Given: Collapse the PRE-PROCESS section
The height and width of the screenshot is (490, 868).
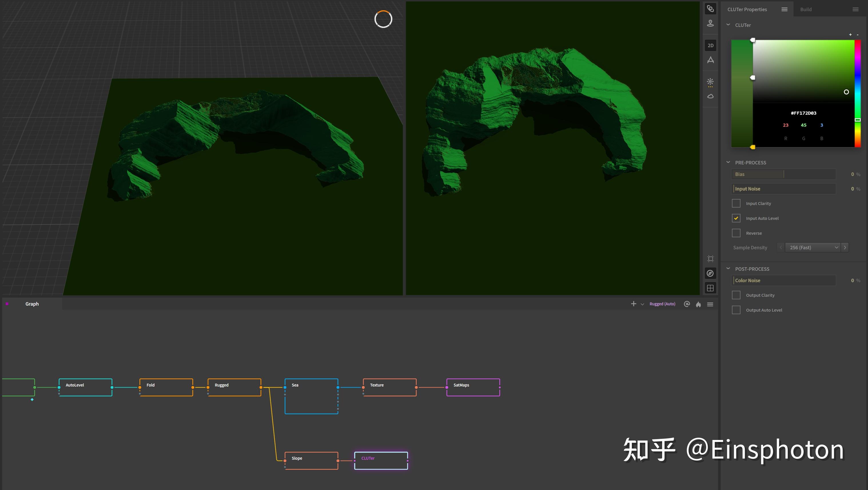Looking at the screenshot, I should pyautogui.click(x=728, y=162).
